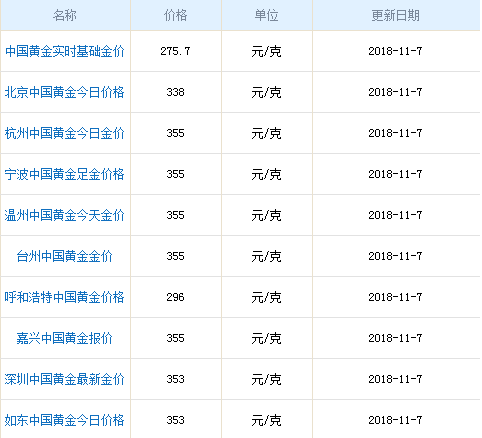This screenshot has height=438, width=482.
Task: Open 嘉兴中国黄金报价 link
Action: pos(65,338)
